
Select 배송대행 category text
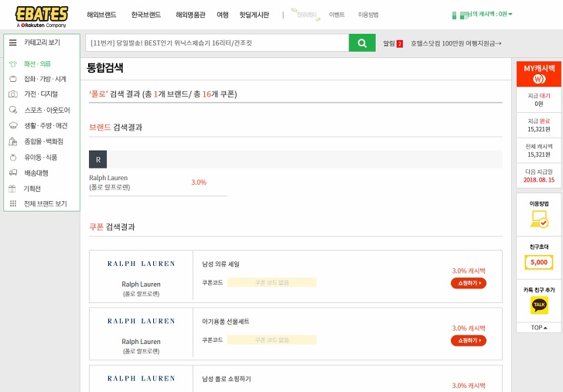coord(36,173)
